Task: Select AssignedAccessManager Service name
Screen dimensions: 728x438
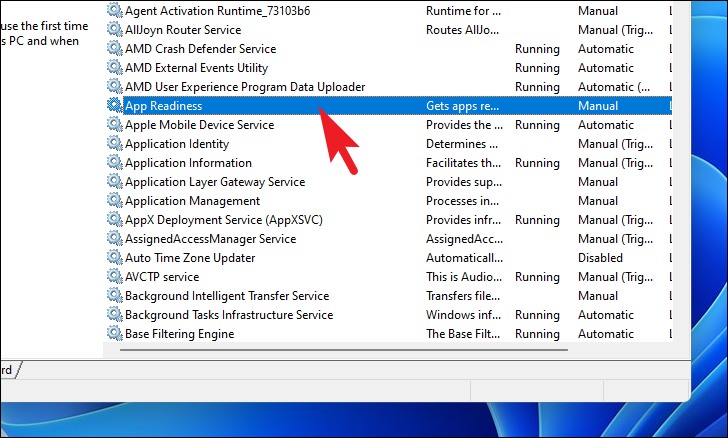Action: click(x=211, y=239)
